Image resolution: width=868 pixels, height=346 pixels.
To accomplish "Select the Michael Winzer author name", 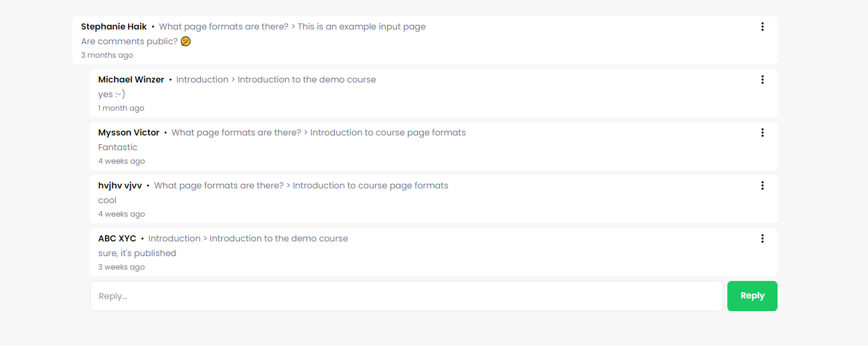I will pos(131,80).
